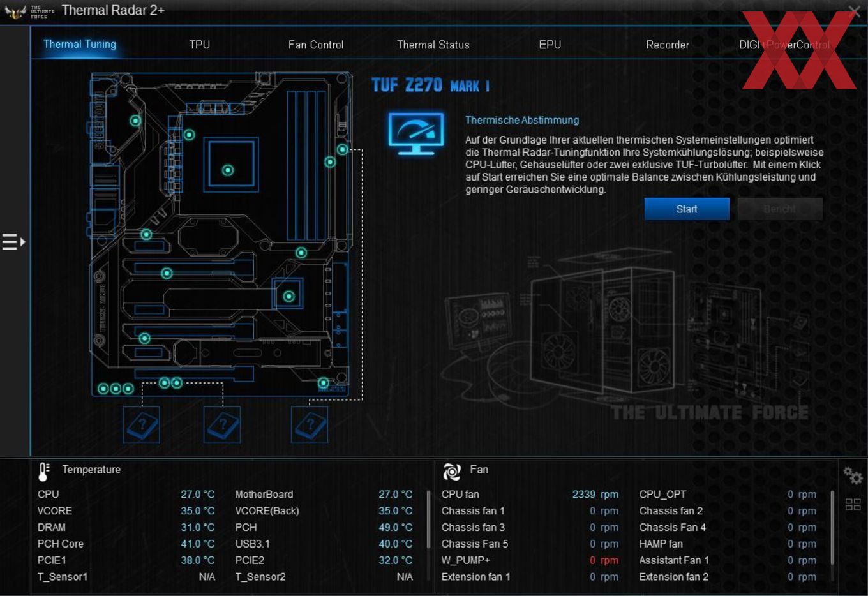
Task: Click the Extension fan 2 label
Action: [673, 577]
